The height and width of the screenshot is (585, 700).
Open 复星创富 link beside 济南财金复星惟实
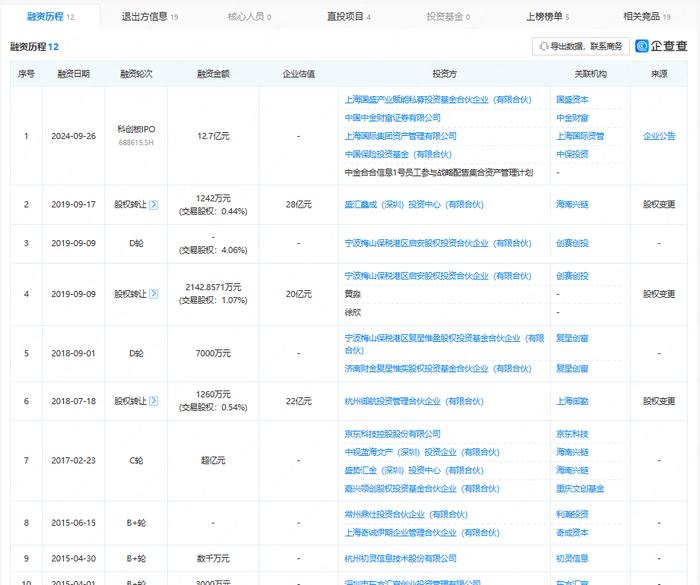click(x=572, y=368)
